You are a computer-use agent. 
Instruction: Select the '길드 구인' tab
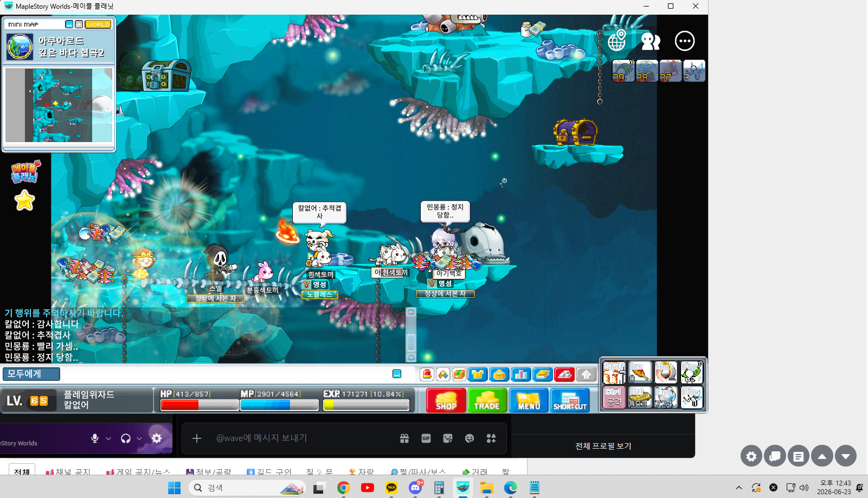click(x=269, y=471)
